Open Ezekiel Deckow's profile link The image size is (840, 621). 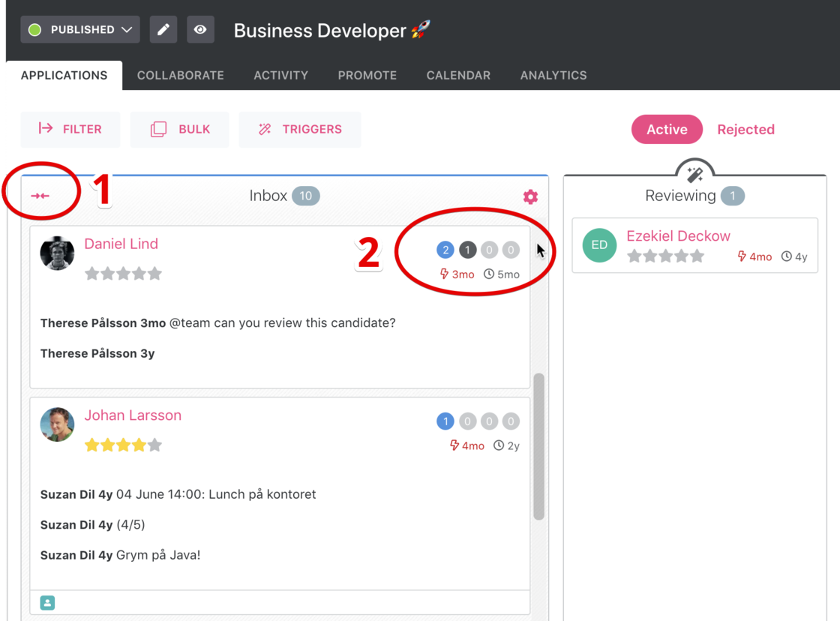(678, 235)
